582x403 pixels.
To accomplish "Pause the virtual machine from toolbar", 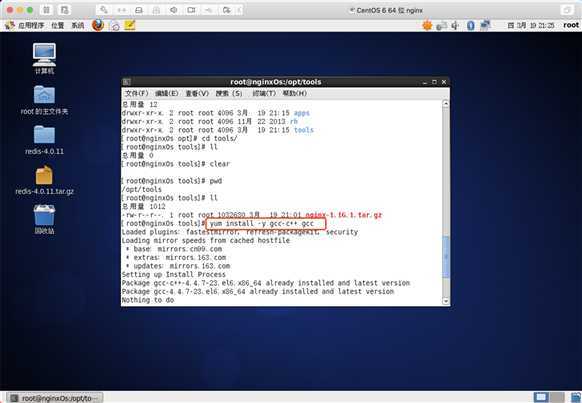I will [46, 10].
